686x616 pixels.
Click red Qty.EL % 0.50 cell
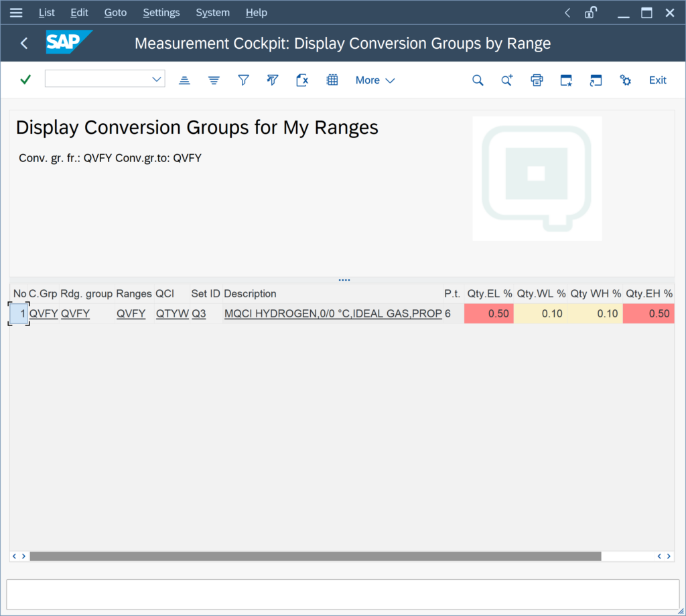pos(488,313)
